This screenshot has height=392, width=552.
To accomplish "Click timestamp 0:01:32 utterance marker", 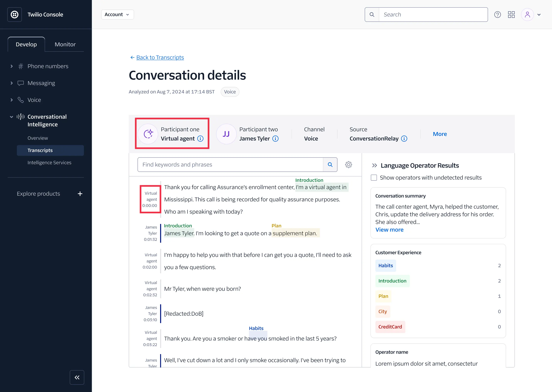I will 150,239.
